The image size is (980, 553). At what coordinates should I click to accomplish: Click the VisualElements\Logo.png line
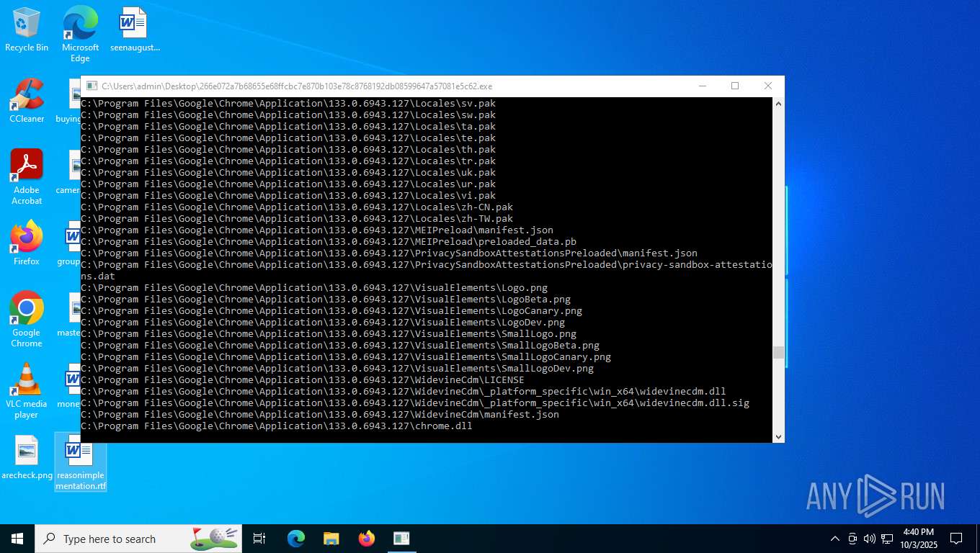tap(314, 288)
